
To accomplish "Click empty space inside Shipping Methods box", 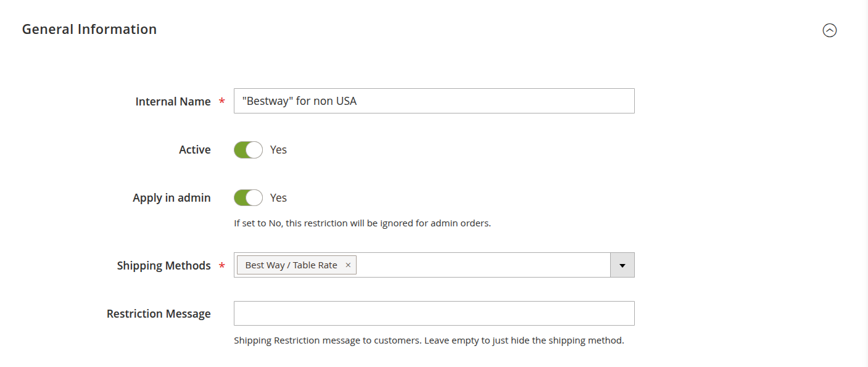I will [481, 265].
